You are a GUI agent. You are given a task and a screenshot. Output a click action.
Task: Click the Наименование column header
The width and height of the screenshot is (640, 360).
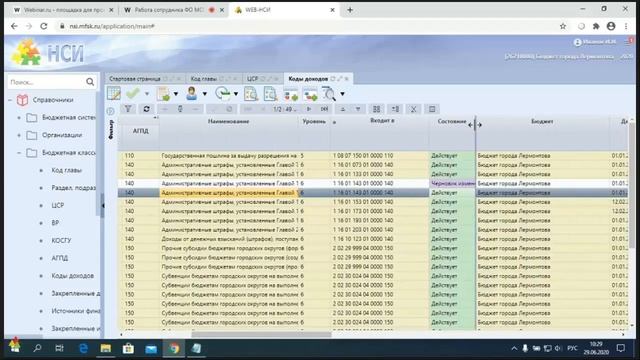pyautogui.click(x=228, y=121)
